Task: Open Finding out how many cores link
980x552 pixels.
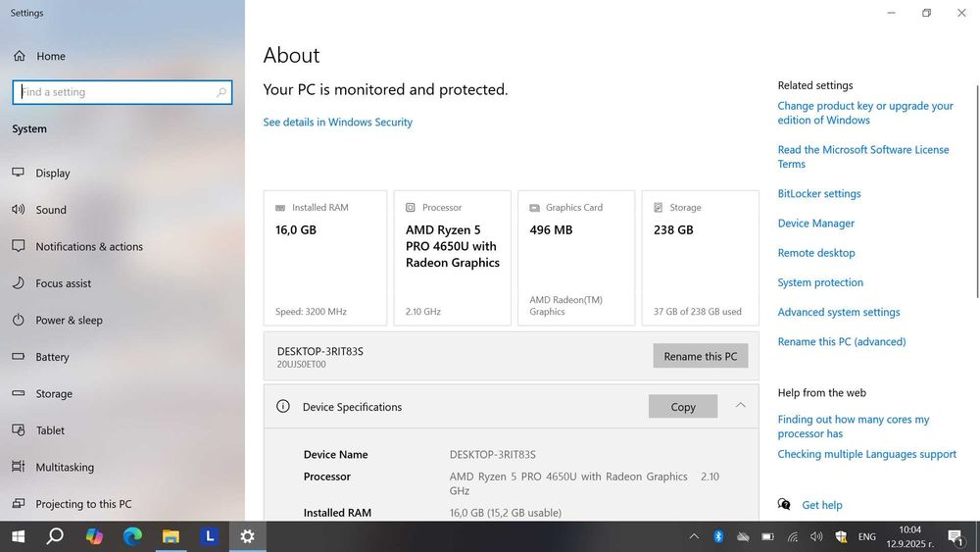Action: tap(854, 427)
